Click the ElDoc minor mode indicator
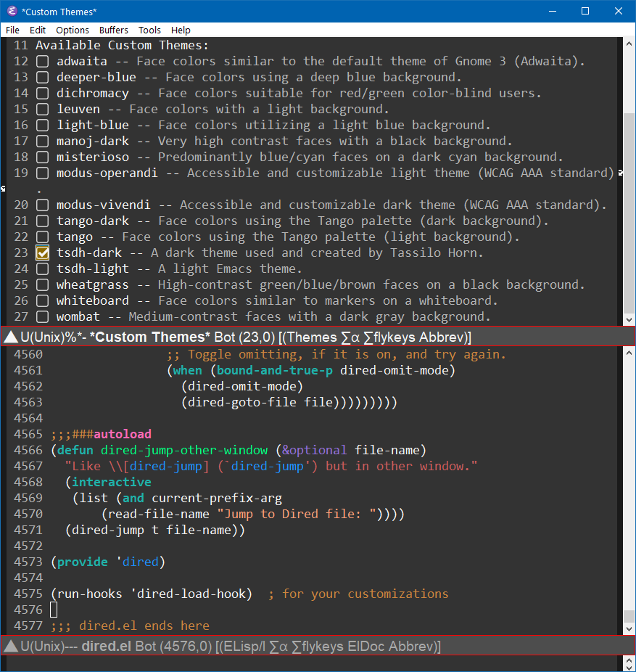Screen dimensions: 636x672 pyautogui.click(x=366, y=647)
